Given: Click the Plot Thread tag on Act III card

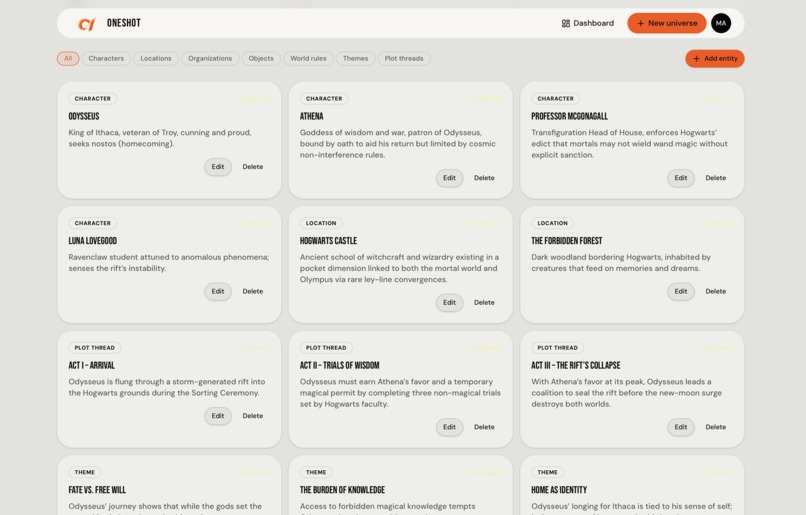Looking at the screenshot, I should pyautogui.click(x=558, y=348).
